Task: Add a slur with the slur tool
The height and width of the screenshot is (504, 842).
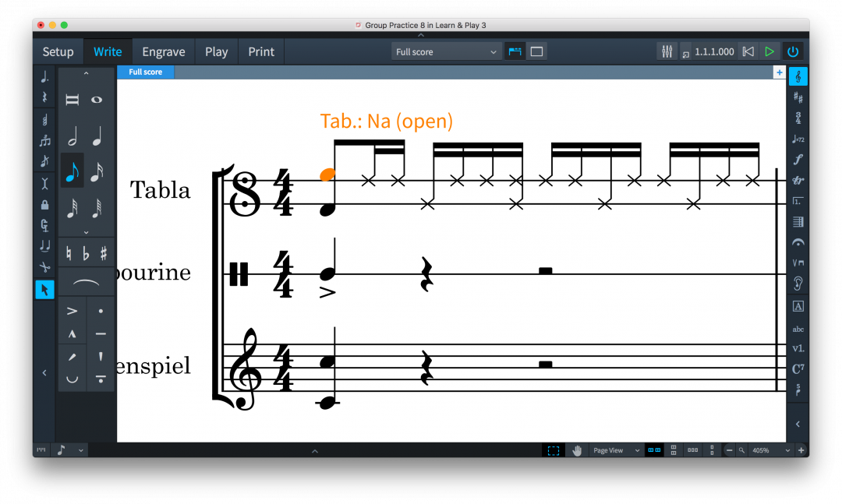Action: point(86,282)
